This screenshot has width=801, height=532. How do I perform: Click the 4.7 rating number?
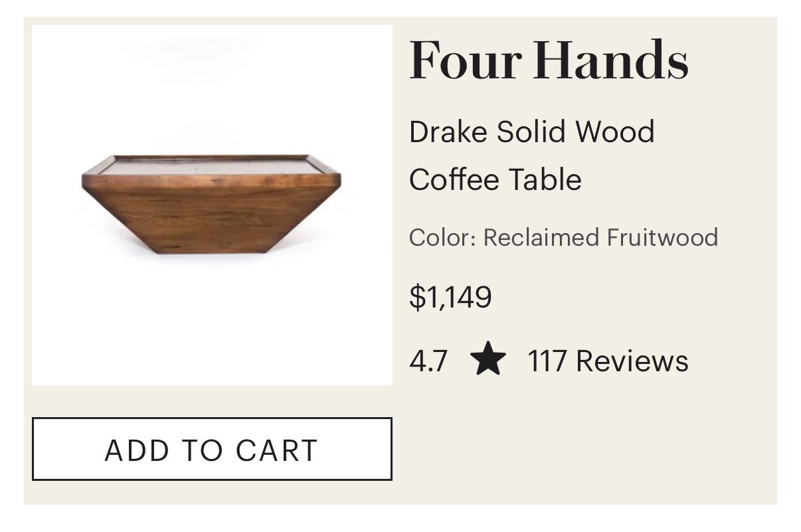(x=428, y=361)
